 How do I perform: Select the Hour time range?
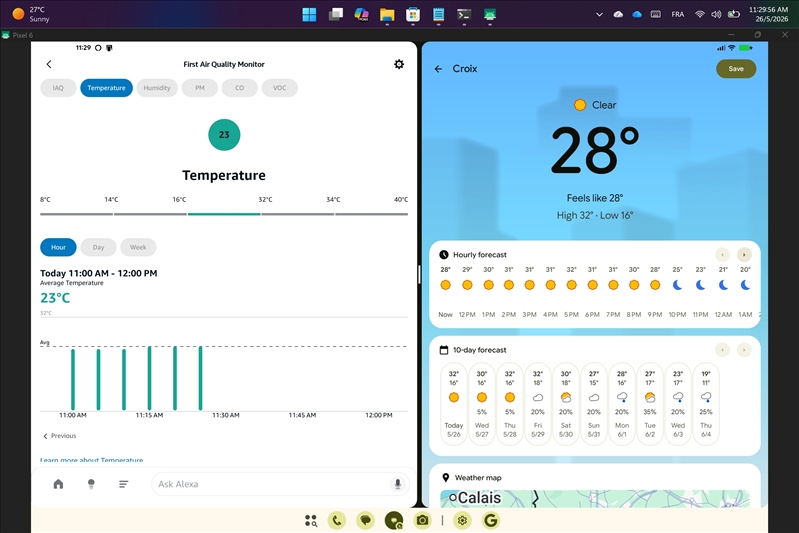(x=58, y=247)
